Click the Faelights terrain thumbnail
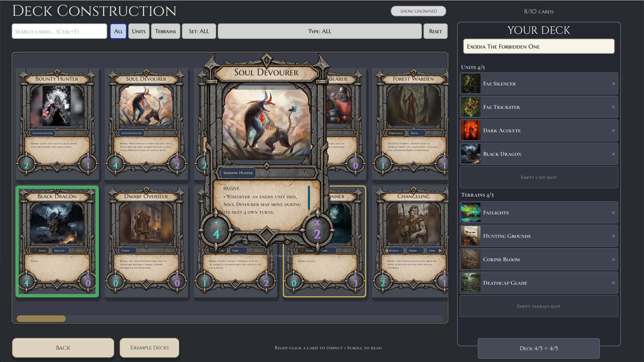This screenshot has height=362, width=644. [471, 212]
